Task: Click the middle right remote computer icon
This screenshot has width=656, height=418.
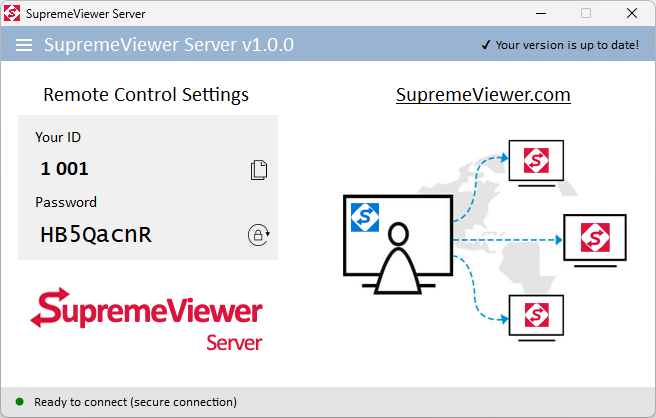Action: click(595, 240)
